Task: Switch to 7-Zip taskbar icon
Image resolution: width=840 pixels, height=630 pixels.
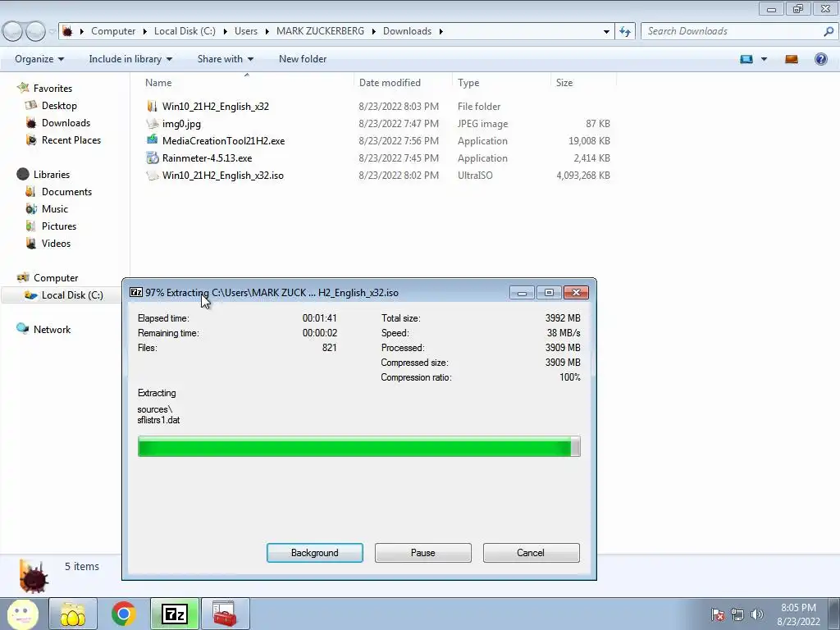Action: [x=175, y=614]
